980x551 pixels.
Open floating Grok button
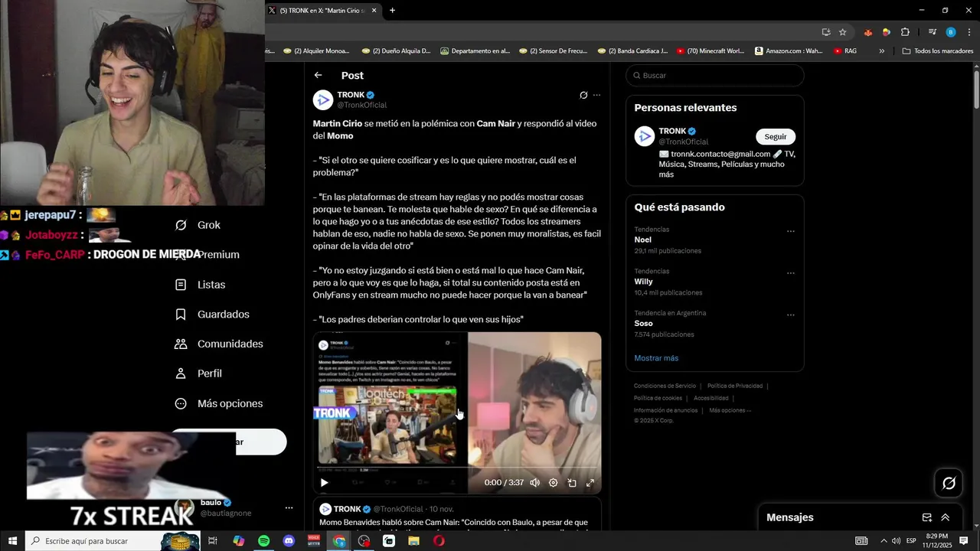click(949, 483)
